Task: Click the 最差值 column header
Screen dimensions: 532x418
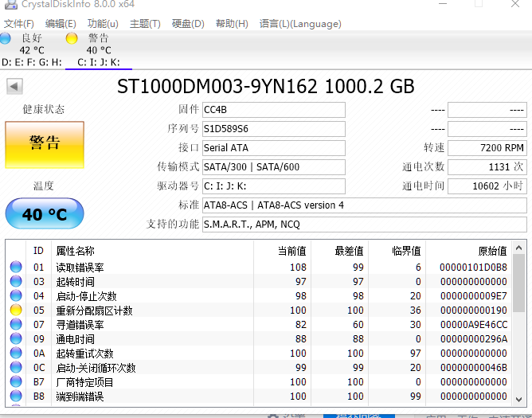Action: pyautogui.click(x=339, y=251)
